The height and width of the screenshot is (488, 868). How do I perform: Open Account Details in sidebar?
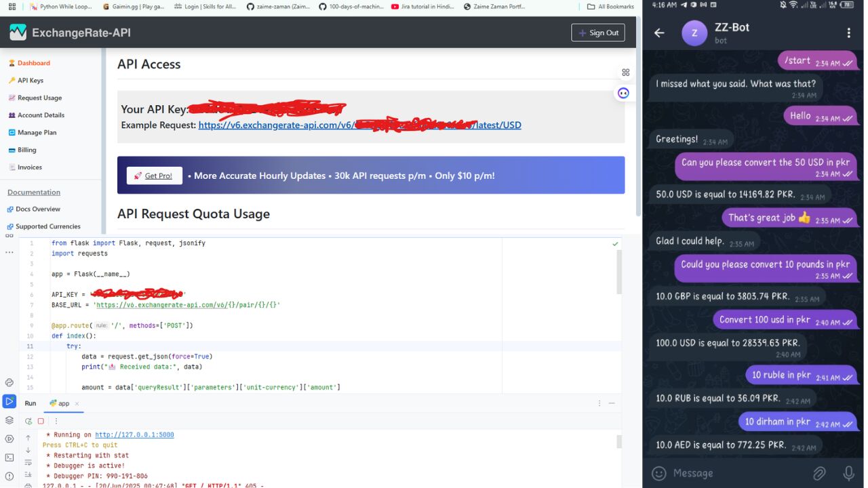pos(37,115)
